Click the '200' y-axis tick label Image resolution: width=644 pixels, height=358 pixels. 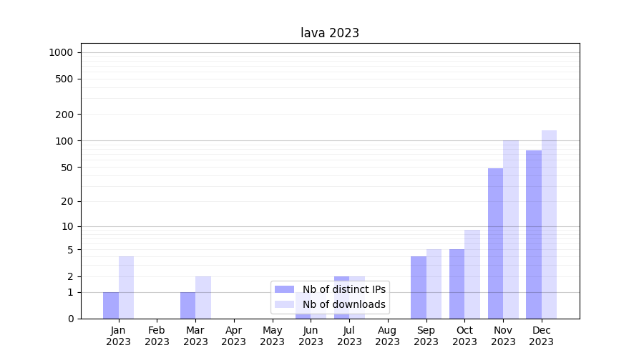(64, 115)
